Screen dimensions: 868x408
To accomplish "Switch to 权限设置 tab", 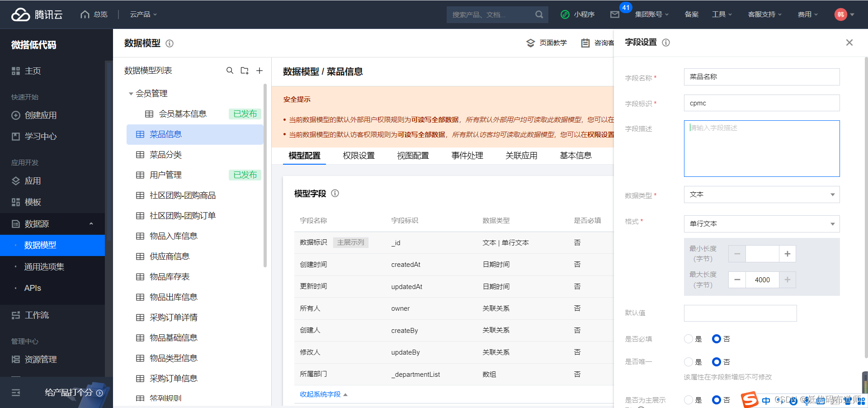I will point(359,156).
